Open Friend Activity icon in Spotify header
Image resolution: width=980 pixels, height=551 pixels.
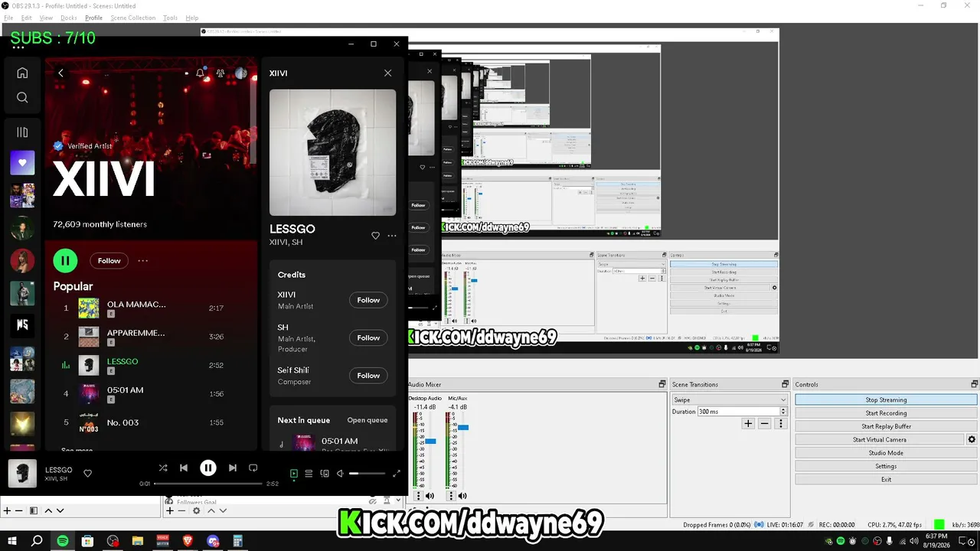(220, 73)
